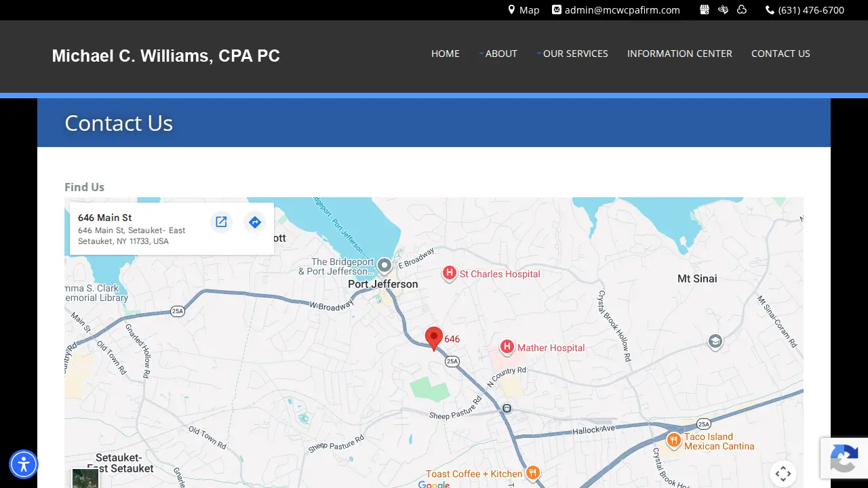Click the Google logo on the map
Image resolution: width=868 pixels, height=488 pixels.
(x=434, y=484)
